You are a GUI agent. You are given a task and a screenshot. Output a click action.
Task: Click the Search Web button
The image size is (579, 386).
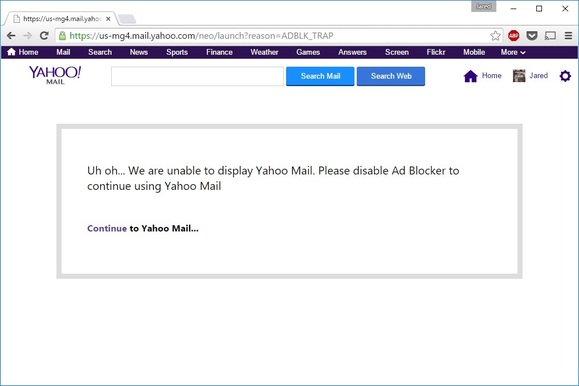point(391,76)
